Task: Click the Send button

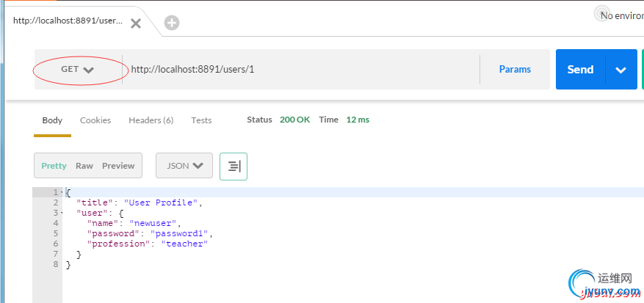Action: [x=580, y=70]
